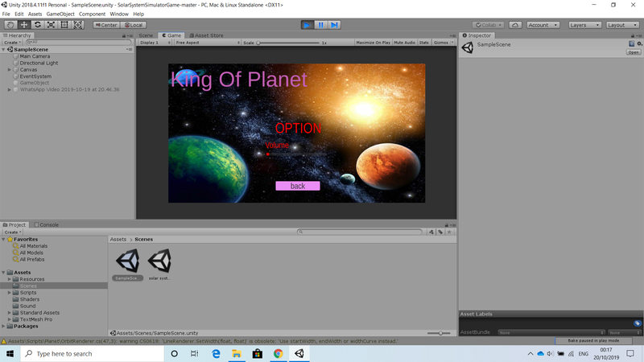The height and width of the screenshot is (362, 644).
Task: Toggle Mute Audio in Game view
Action: 404,42
